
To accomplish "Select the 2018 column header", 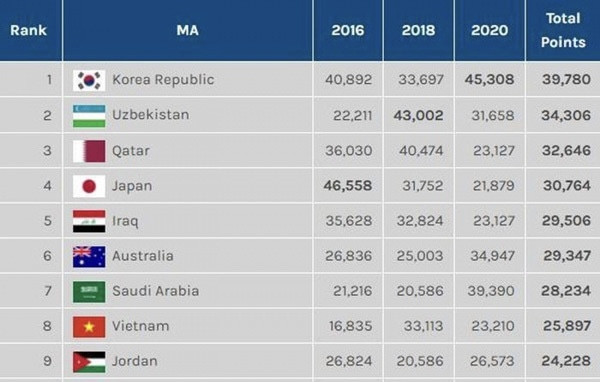I will (x=418, y=30).
